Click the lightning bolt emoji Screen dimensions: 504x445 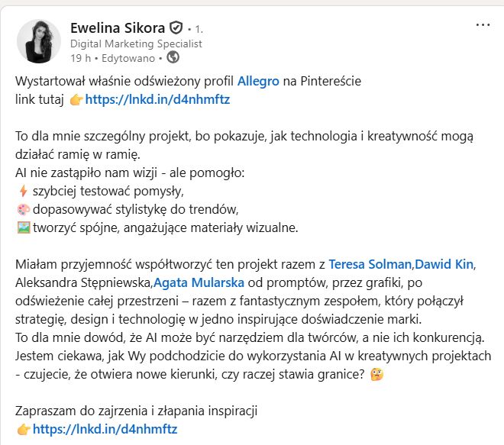coord(21,190)
